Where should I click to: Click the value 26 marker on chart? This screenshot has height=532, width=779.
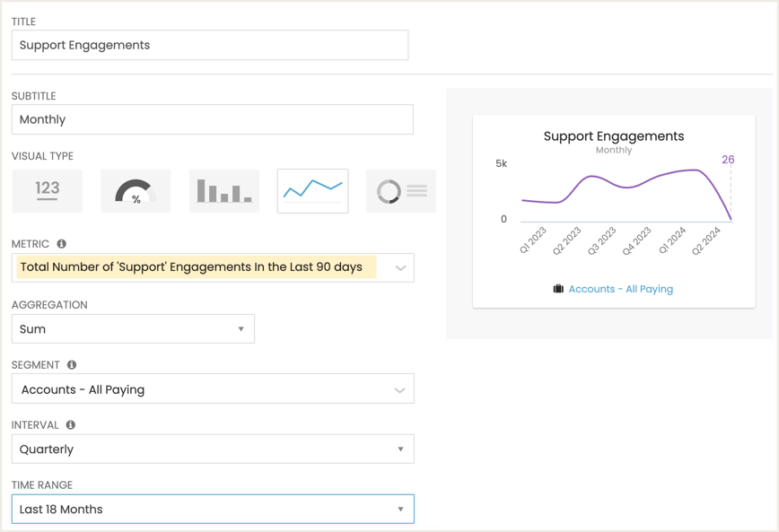tap(728, 160)
